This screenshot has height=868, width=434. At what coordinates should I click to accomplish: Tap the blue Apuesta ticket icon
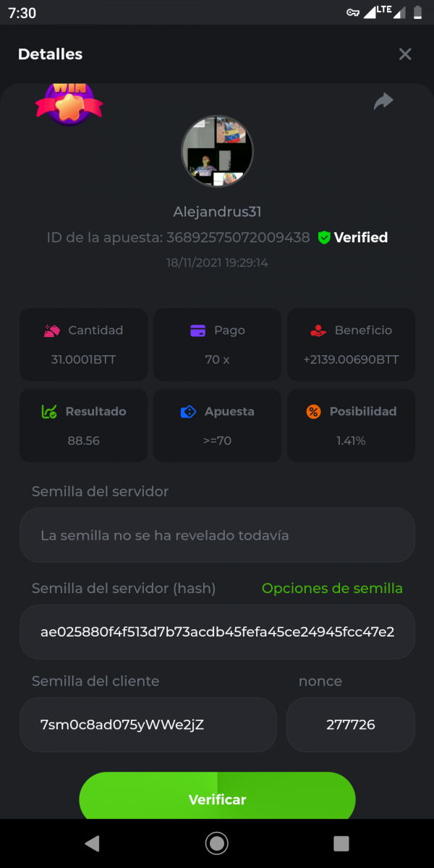click(188, 412)
